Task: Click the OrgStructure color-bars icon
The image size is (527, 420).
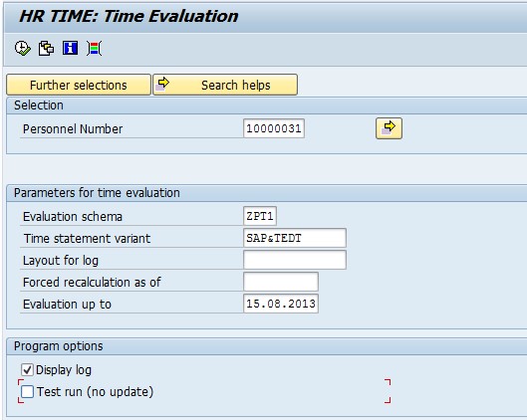Action: click(x=94, y=49)
